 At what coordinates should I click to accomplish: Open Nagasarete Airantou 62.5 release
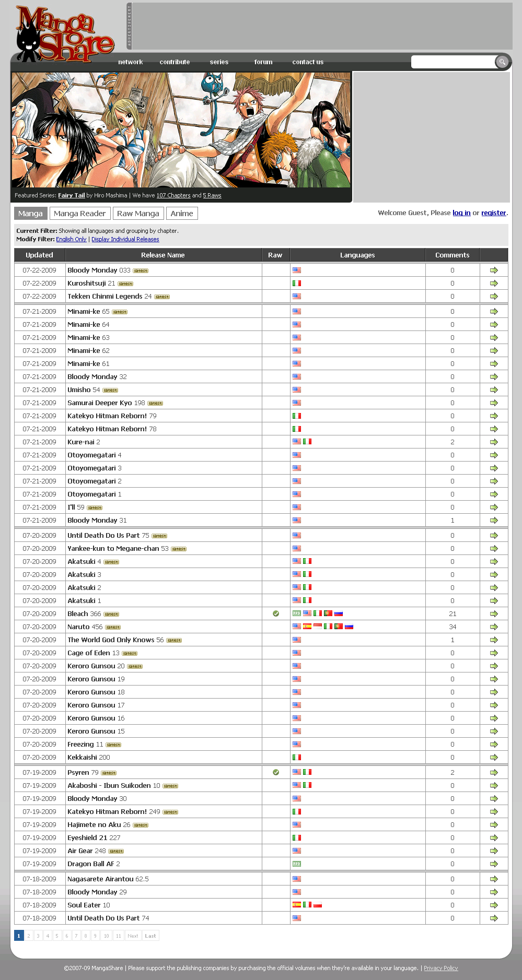coord(108,879)
